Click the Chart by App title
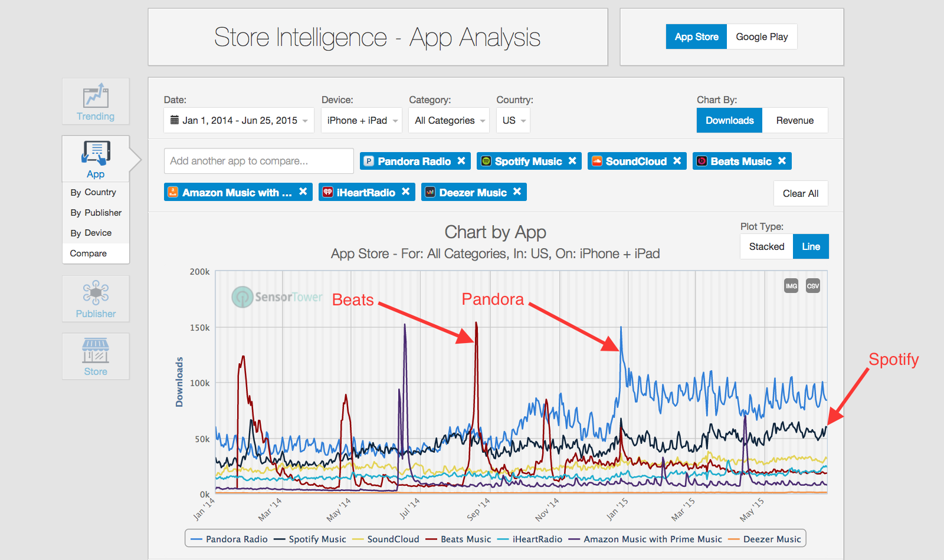This screenshot has width=944, height=560. click(496, 232)
